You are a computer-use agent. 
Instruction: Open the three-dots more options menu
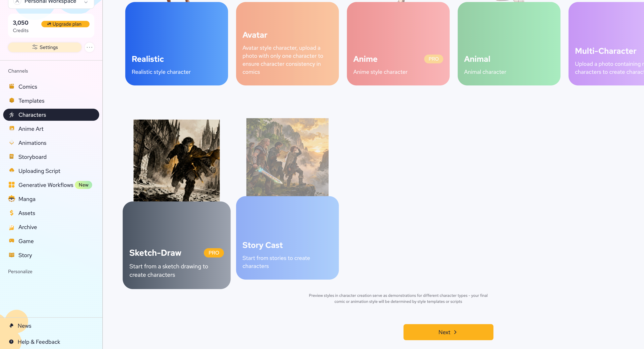(x=90, y=47)
